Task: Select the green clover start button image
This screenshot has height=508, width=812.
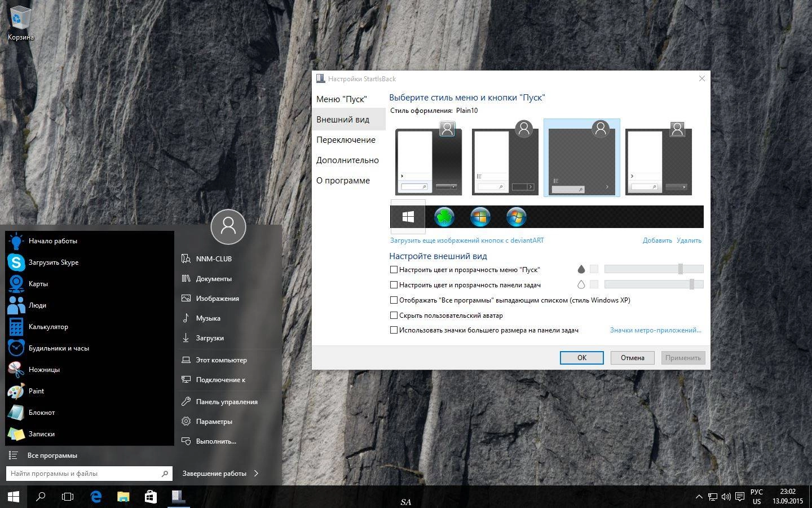Action: point(444,217)
